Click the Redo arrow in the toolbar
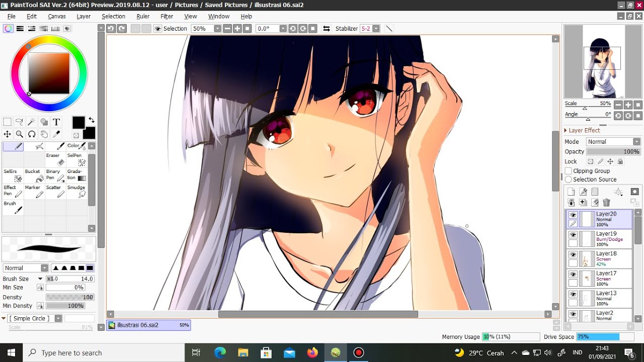The height and width of the screenshot is (362, 644). point(122,29)
